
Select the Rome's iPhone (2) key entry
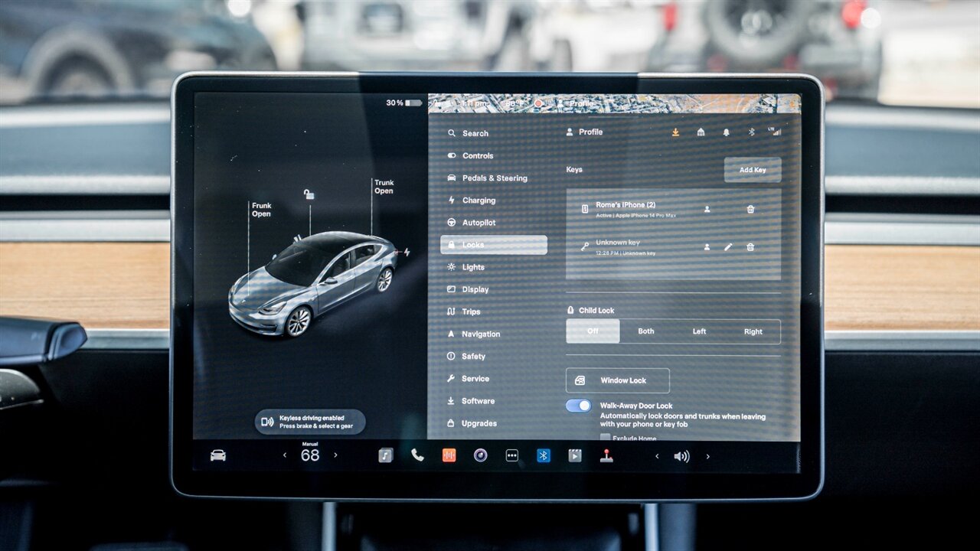pyautogui.click(x=674, y=209)
